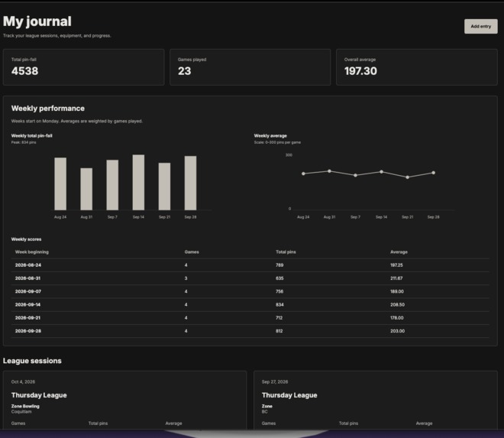
Task: Click the Weekly total pin-fall chart title
Action: (x=32, y=136)
